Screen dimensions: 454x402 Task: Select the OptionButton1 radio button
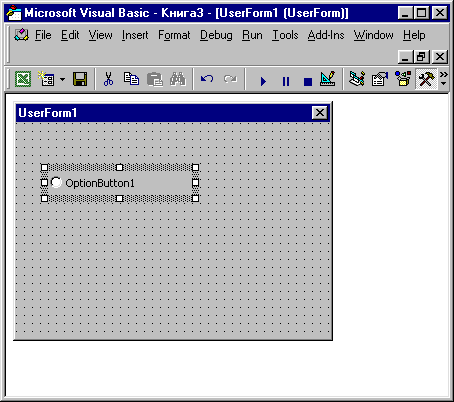(x=93, y=183)
